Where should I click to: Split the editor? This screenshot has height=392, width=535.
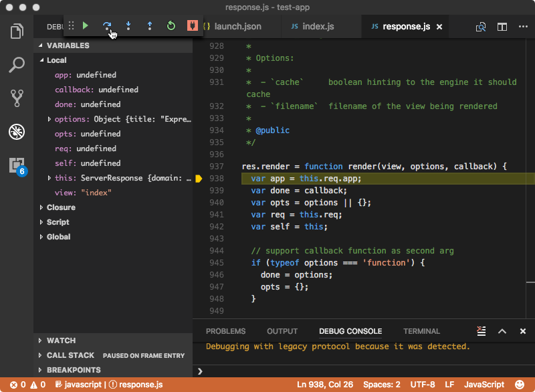(502, 27)
